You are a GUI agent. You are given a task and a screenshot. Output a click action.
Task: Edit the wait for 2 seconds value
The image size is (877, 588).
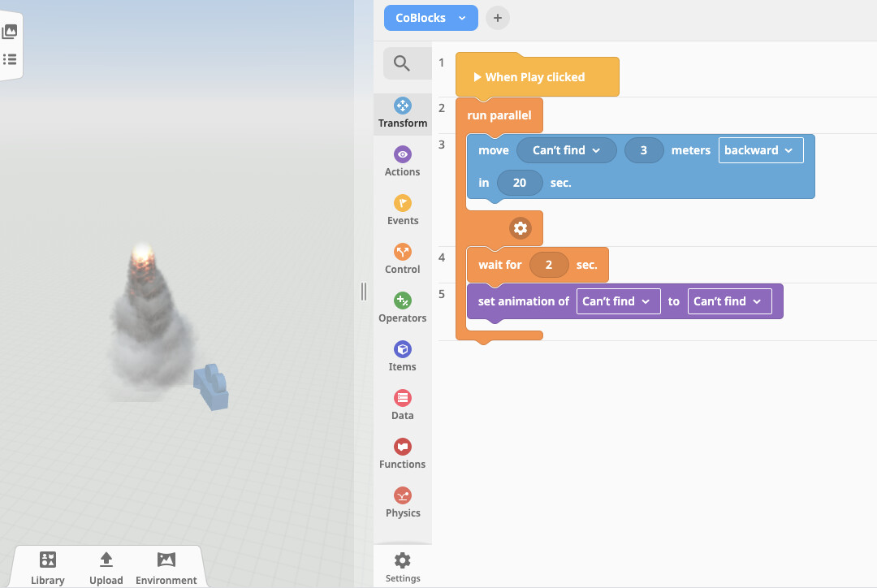pyautogui.click(x=549, y=265)
